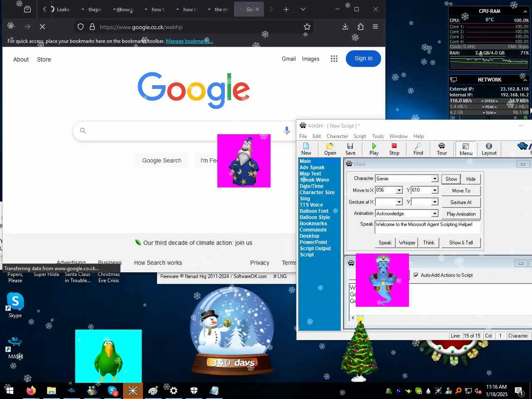Open the Tools menu in MASH
This screenshot has height=399, width=532.
click(378, 136)
